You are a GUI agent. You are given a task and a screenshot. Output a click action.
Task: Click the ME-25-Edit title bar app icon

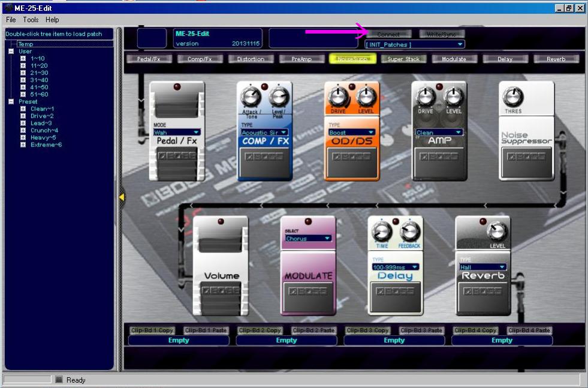[8, 8]
